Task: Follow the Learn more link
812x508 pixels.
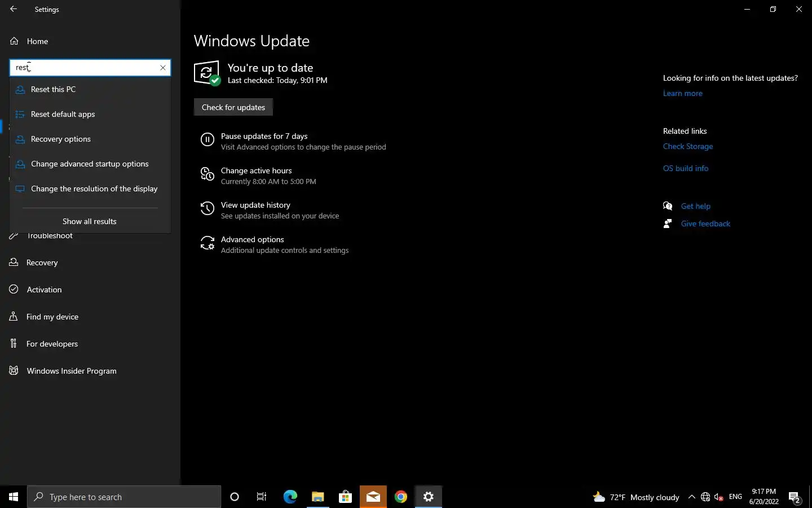Action: tap(683, 93)
